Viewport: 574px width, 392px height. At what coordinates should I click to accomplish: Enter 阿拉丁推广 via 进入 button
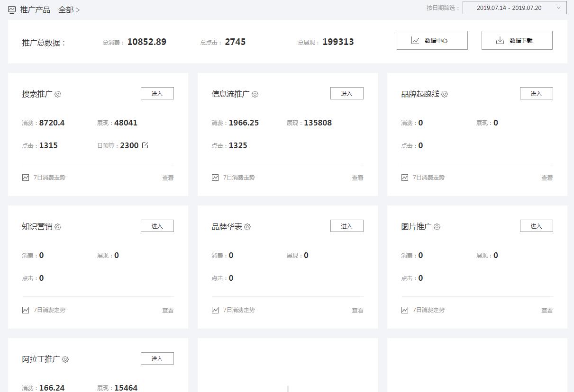pos(157,358)
